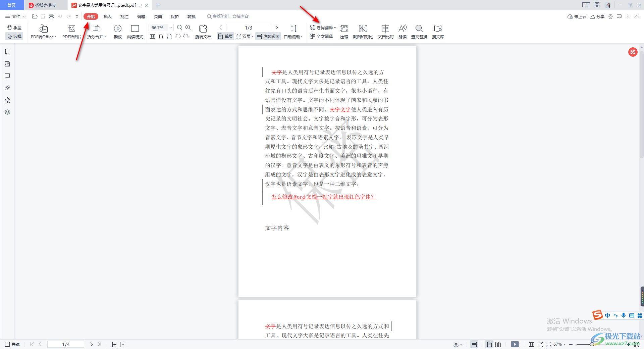Open Document compare (文档比对)

click(386, 32)
